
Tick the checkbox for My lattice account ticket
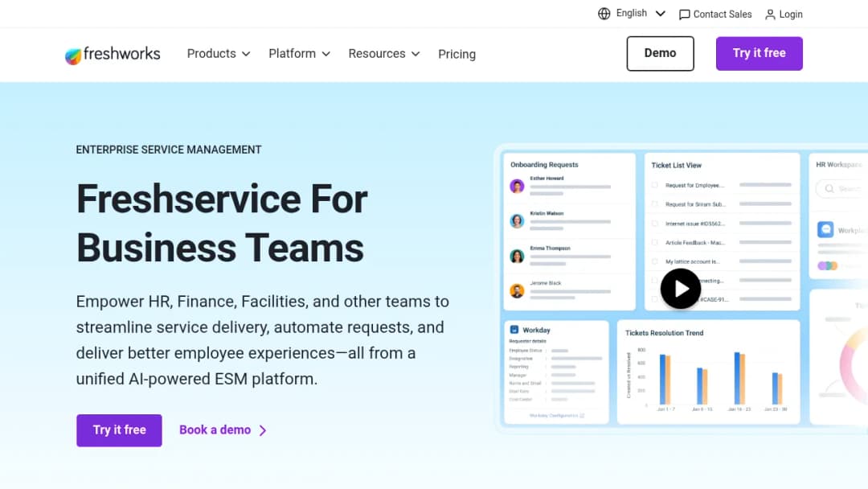(655, 261)
